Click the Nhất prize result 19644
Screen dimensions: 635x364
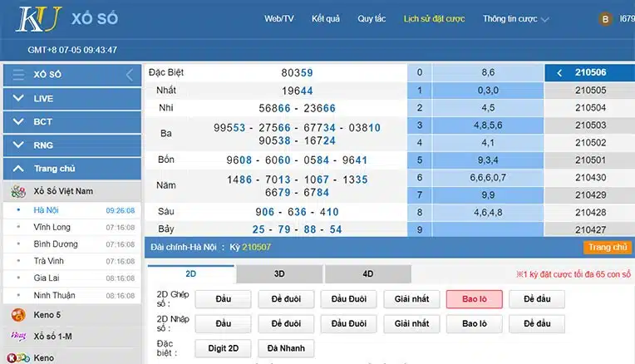tap(298, 91)
